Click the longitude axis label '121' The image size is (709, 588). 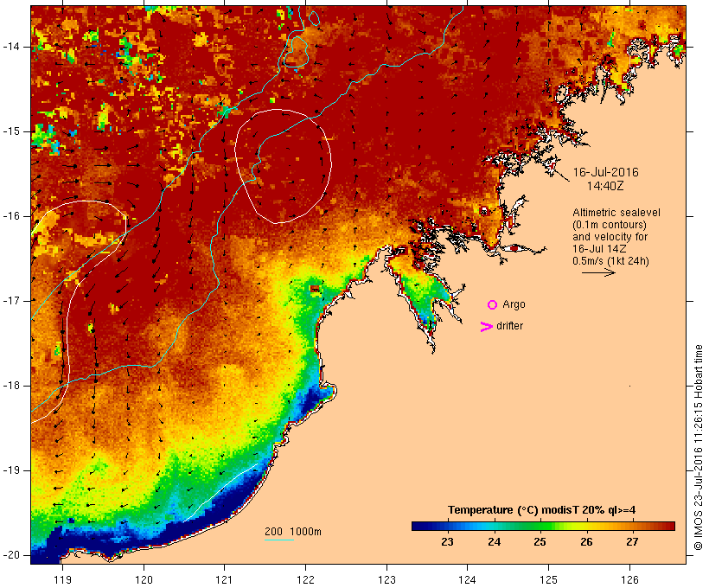coord(224,579)
